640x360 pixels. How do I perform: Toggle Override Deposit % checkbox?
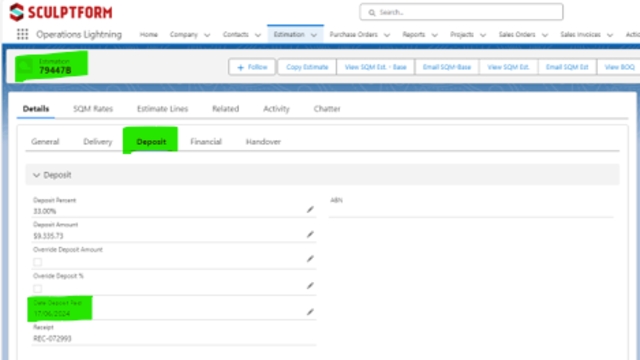point(38,289)
